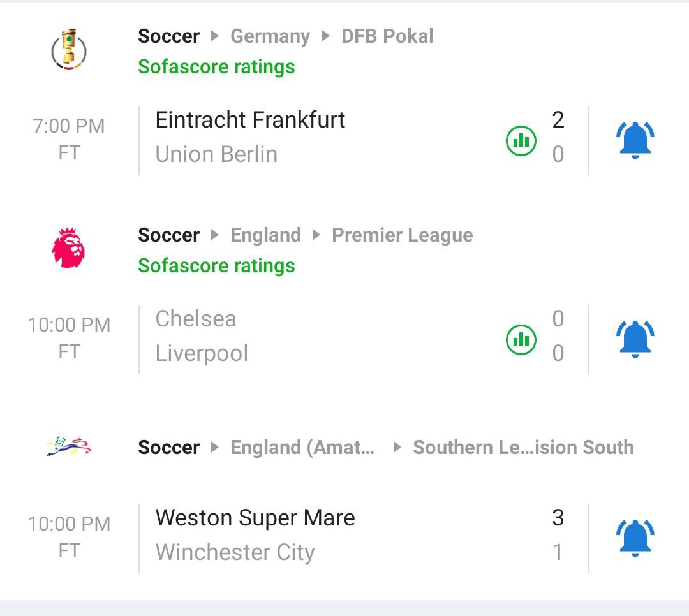This screenshot has height=616, width=689.
Task: Open the Germany breadcrumb category
Action: pos(270,36)
